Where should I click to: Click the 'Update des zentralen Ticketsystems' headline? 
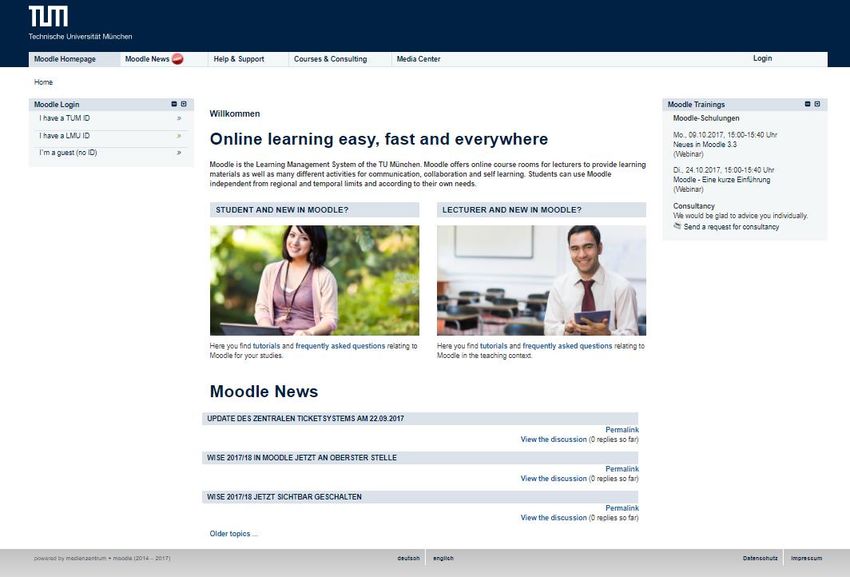pos(305,419)
